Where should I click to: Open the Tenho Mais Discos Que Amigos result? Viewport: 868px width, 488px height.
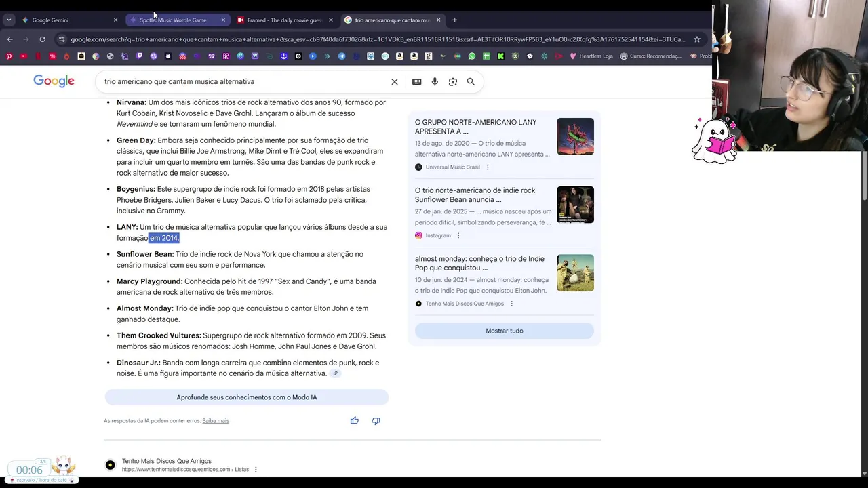pos(167,461)
